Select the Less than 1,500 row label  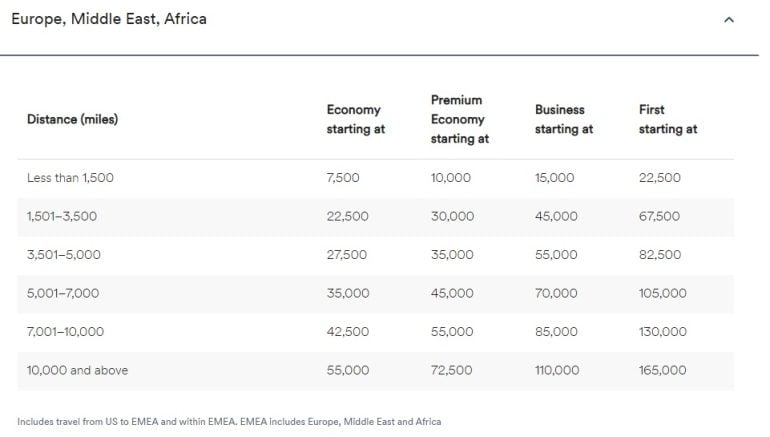[x=70, y=178]
